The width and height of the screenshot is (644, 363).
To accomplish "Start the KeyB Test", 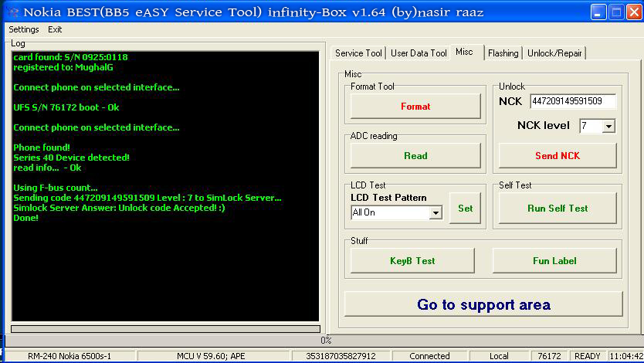I will pyautogui.click(x=412, y=261).
